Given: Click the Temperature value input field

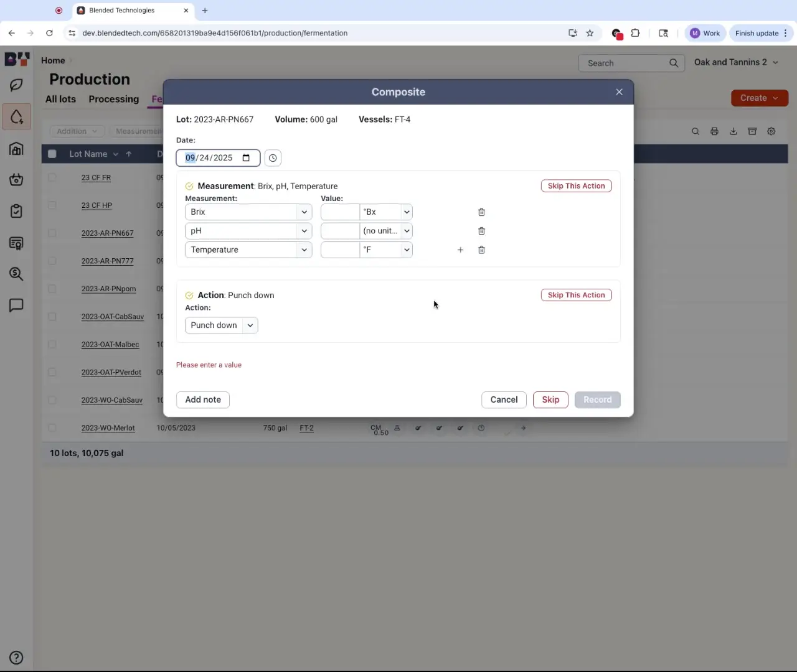Looking at the screenshot, I should point(340,250).
